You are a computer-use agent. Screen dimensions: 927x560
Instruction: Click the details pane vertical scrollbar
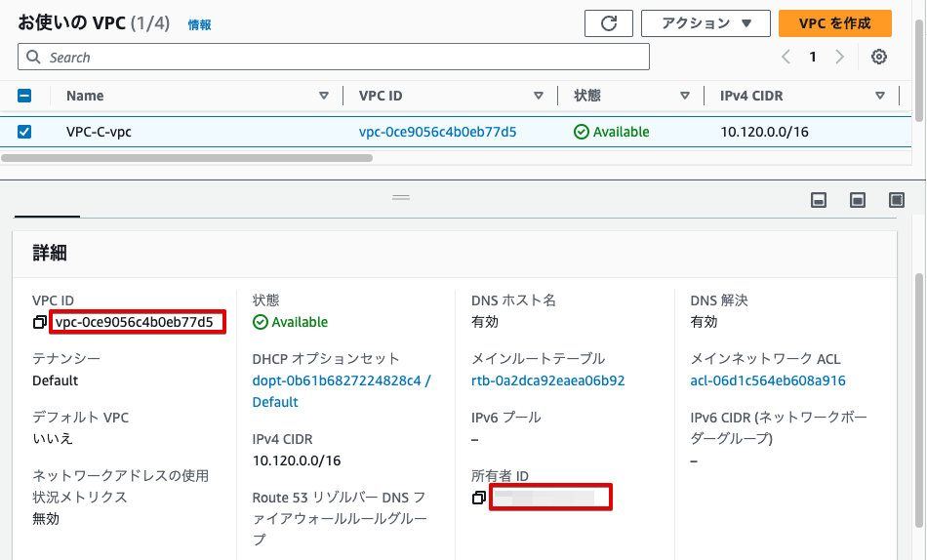919,399
